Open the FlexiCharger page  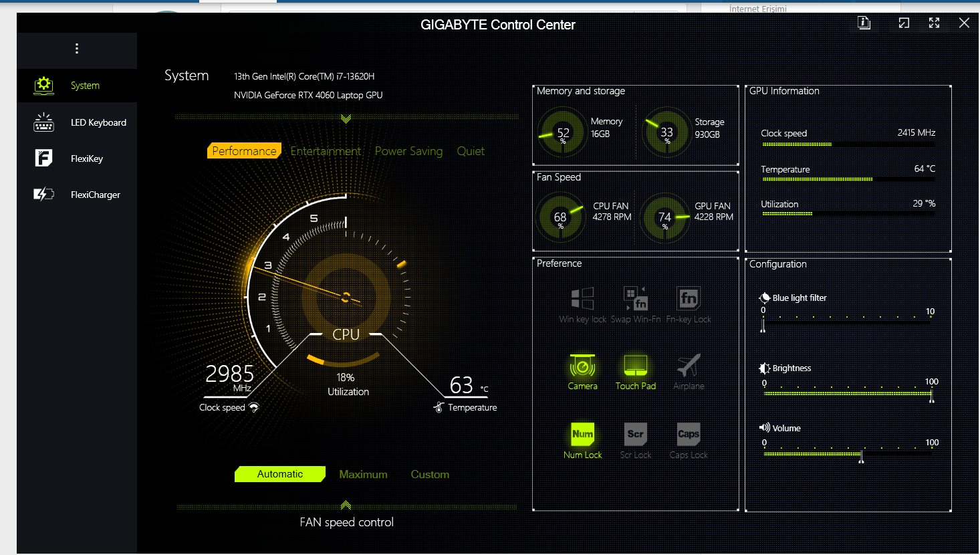(77, 195)
